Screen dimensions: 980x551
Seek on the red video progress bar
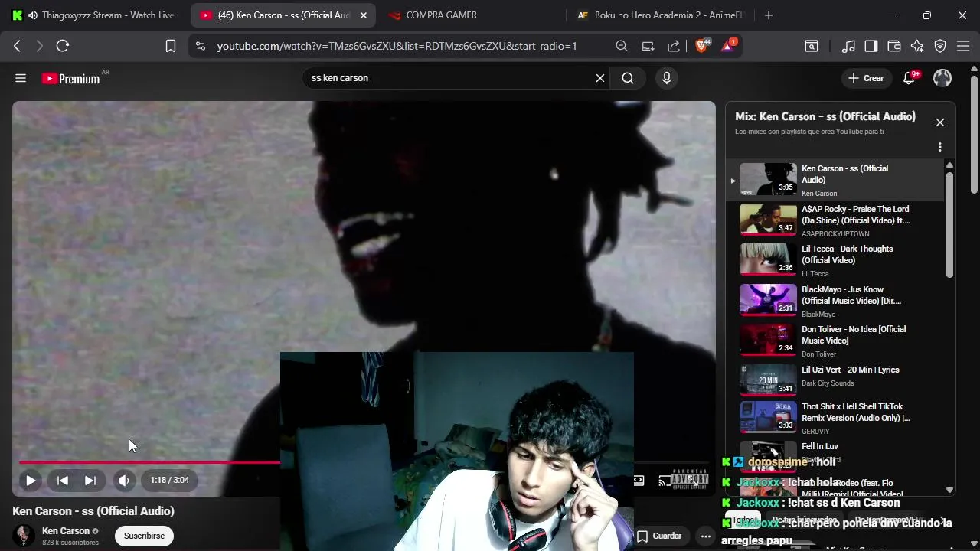coord(150,462)
